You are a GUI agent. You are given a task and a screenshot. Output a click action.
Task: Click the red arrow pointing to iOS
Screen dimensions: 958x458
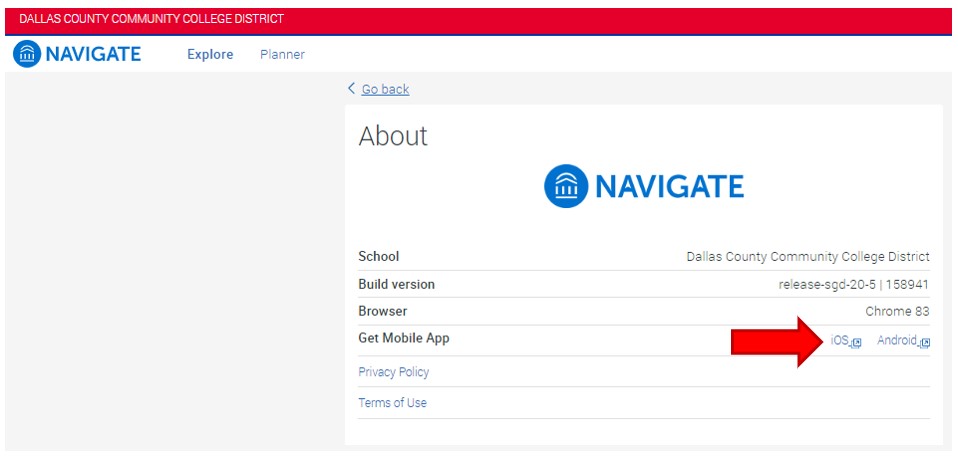777,342
